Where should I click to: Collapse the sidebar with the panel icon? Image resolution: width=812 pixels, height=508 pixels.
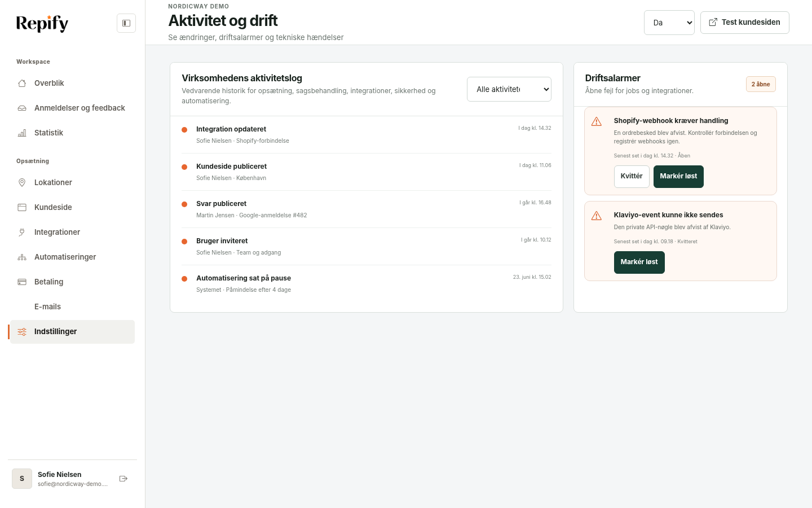(126, 23)
